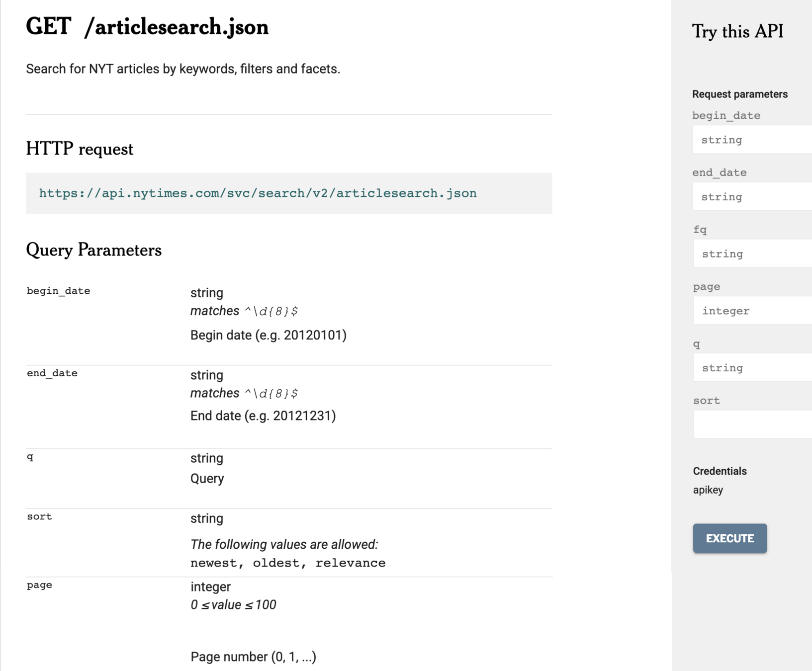This screenshot has width=812, height=671.
Task: Click the 'Search for NYT articles' description
Action: [x=183, y=69]
